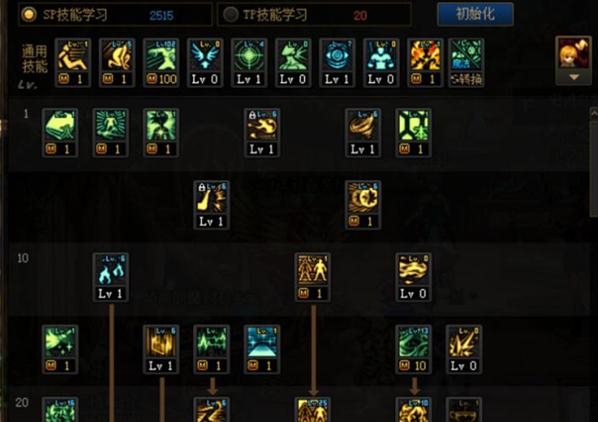598x422 pixels.
Task: Click the blue twin flames skill icon
Action: click(x=111, y=277)
